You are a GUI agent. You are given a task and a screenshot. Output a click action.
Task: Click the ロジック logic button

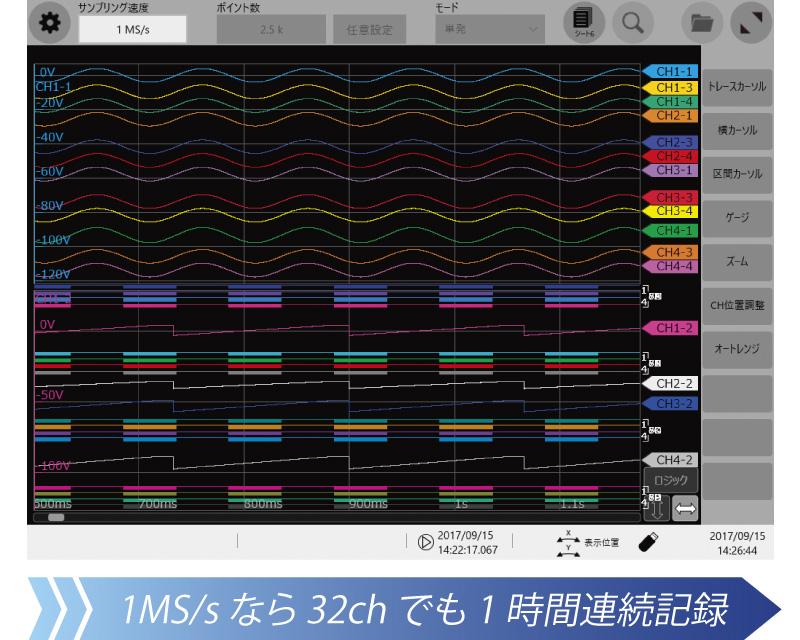click(x=670, y=480)
